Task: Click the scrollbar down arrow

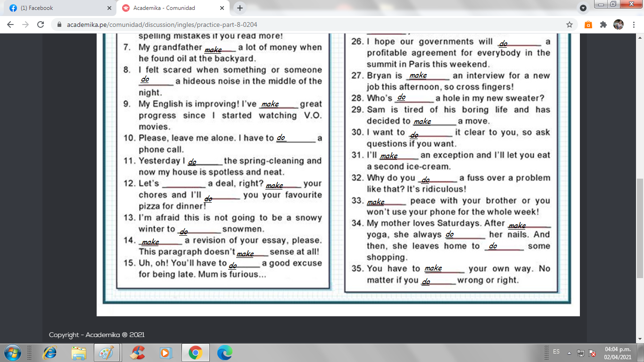Action: point(640,339)
